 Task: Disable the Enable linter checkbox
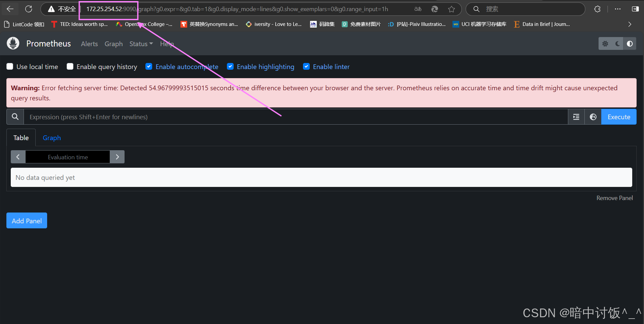tap(306, 67)
